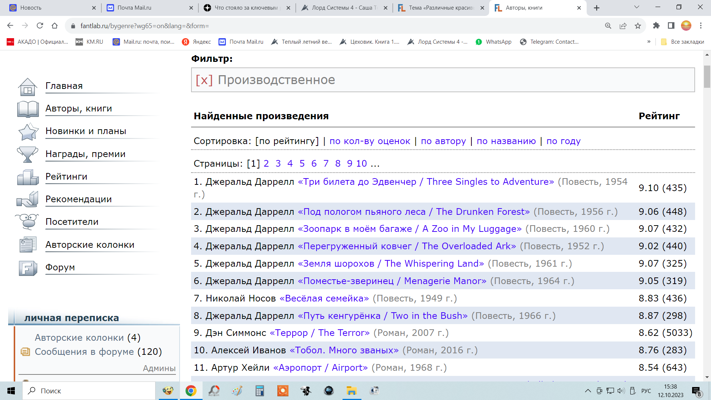Switch to the Почта Mail.ru browser tab
The width and height of the screenshot is (711, 400).
tap(141, 8)
